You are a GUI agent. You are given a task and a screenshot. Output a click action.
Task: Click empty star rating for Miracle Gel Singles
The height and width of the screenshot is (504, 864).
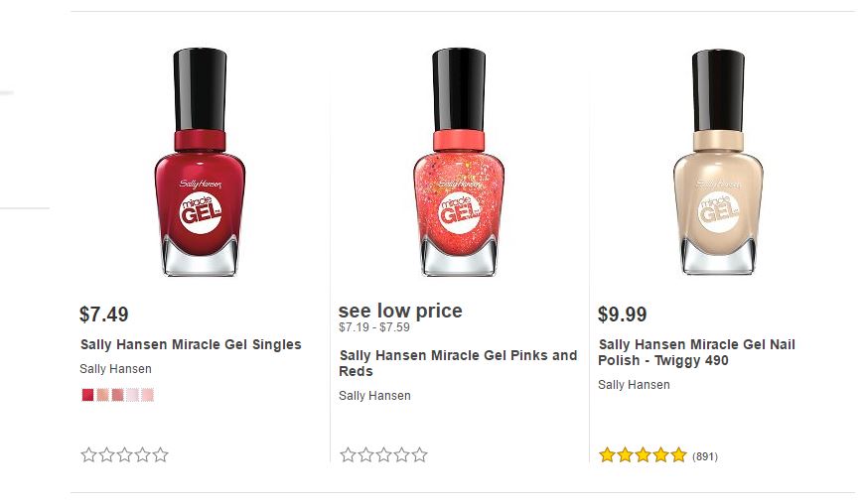pos(124,455)
